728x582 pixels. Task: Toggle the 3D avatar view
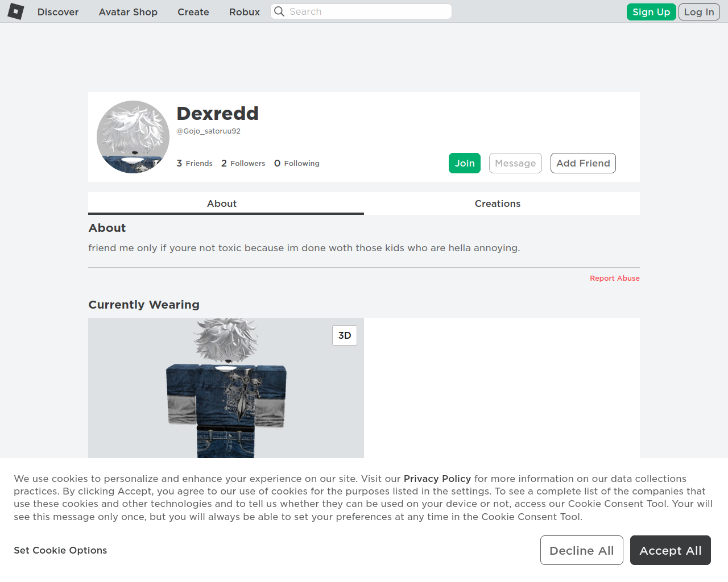(x=345, y=335)
